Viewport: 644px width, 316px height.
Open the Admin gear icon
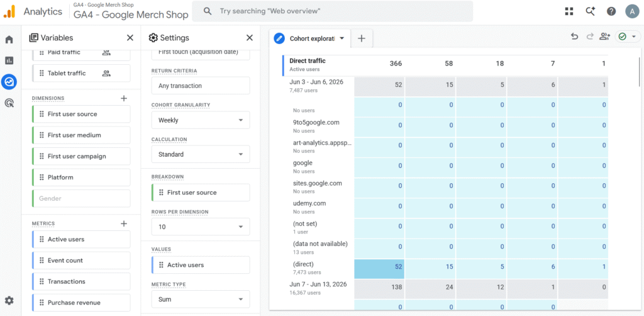[x=9, y=300]
